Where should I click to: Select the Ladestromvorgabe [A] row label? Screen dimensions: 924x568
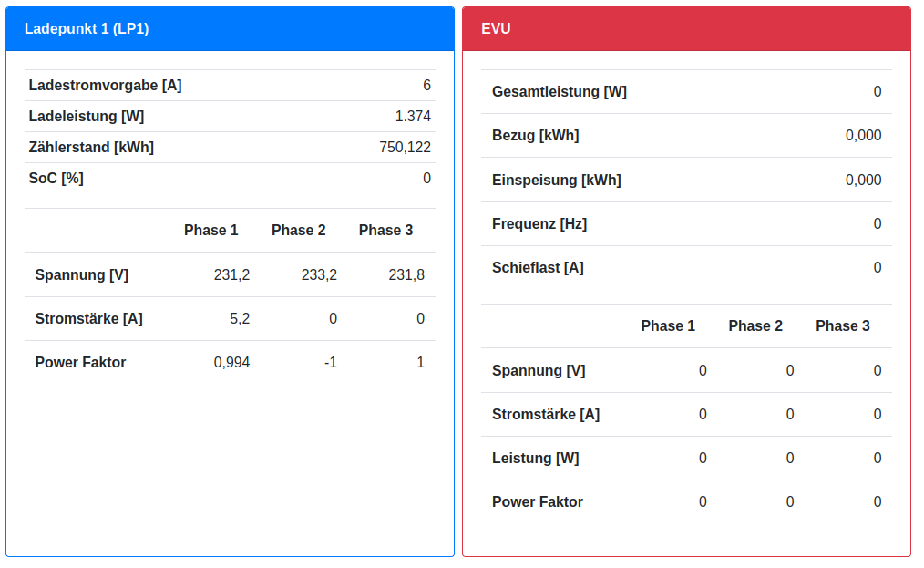(105, 86)
